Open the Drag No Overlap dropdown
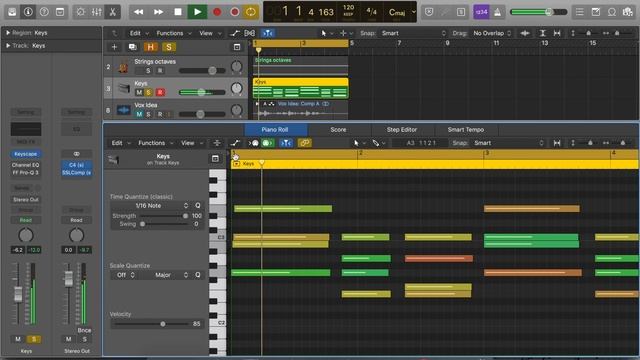 tap(491, 33)
